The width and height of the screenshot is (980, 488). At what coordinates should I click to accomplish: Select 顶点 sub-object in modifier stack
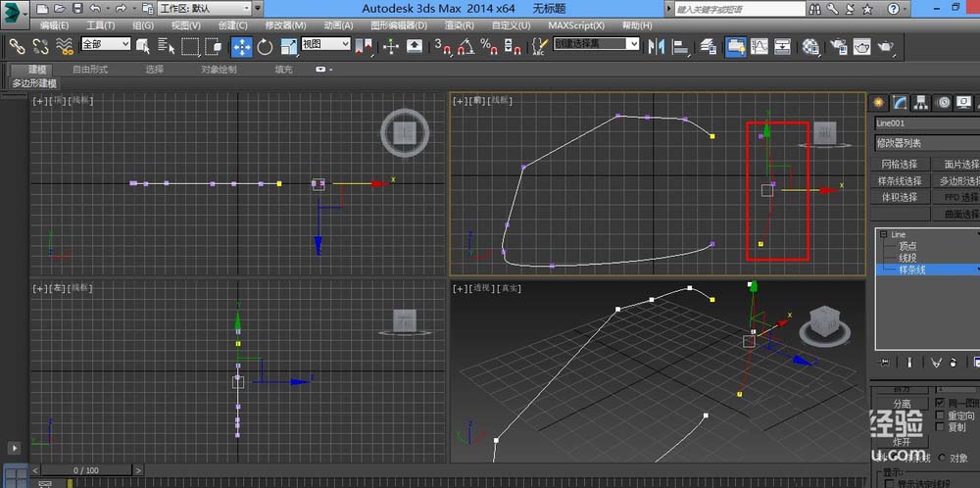coord(907,246)
